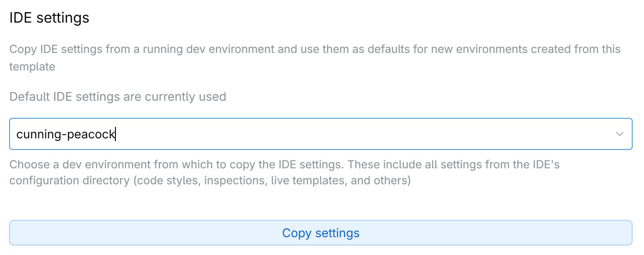The height and width of the screenshot is (255, 644).
Task: Click the Copy settings button
Action: pyautogui.click(x=321, y=233)
